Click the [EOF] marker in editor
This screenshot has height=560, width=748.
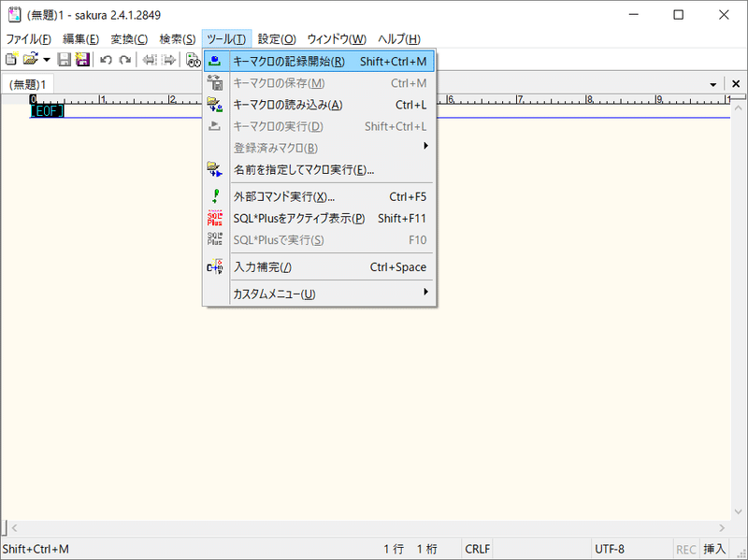[x=47, y=111]
